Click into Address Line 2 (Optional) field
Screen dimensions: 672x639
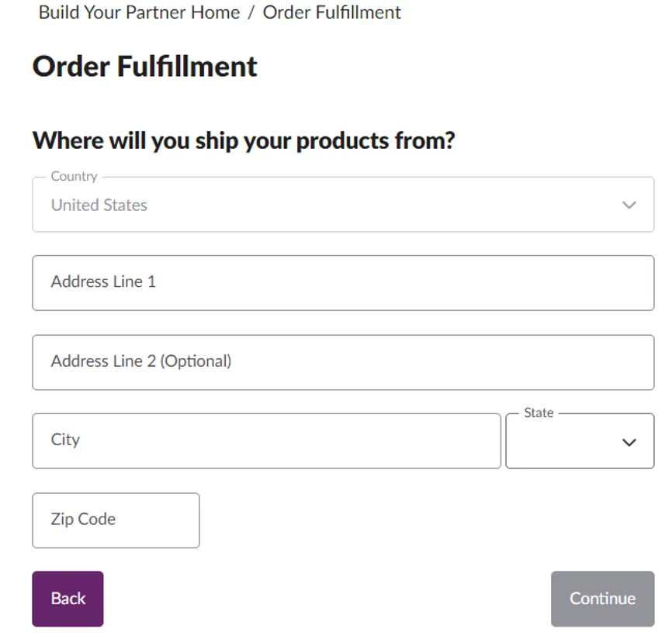pyautogui.click(x=342, y=362)
